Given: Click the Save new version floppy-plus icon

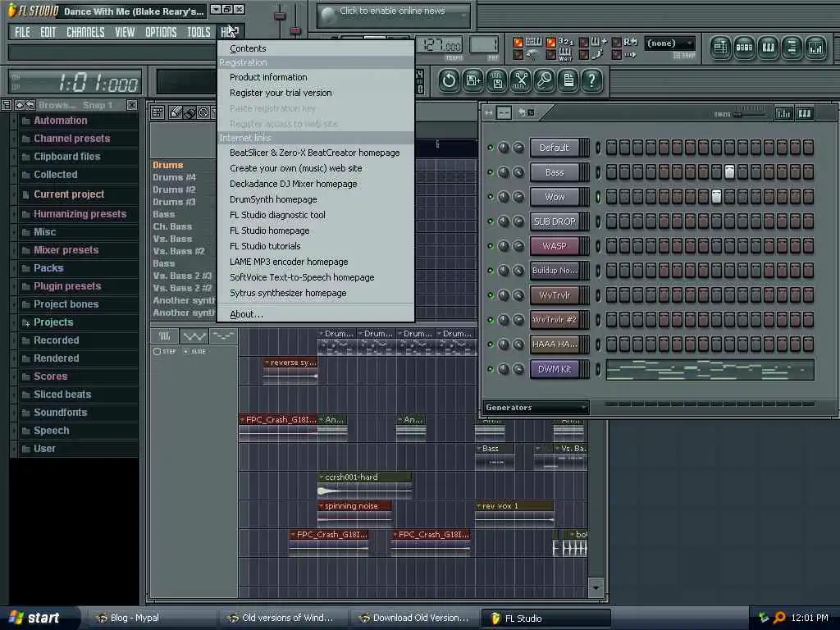Looking at the screenshot, I should point(473,81).
